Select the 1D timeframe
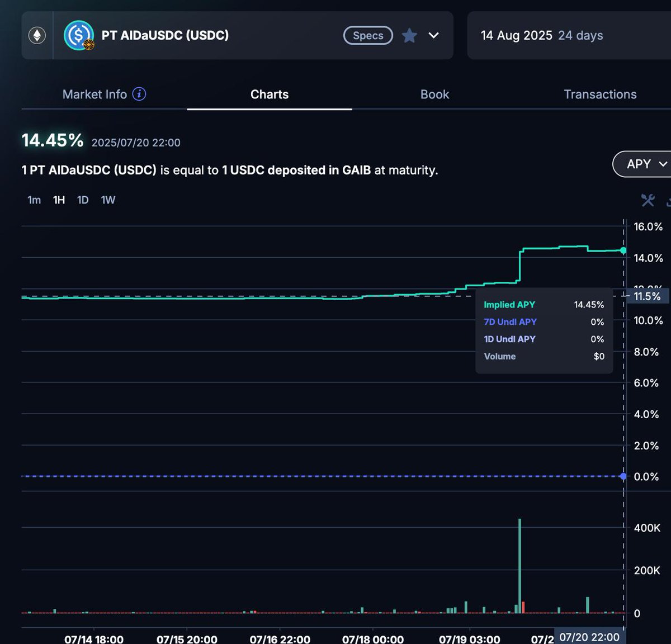671x644 pixels. coord(83,200)
